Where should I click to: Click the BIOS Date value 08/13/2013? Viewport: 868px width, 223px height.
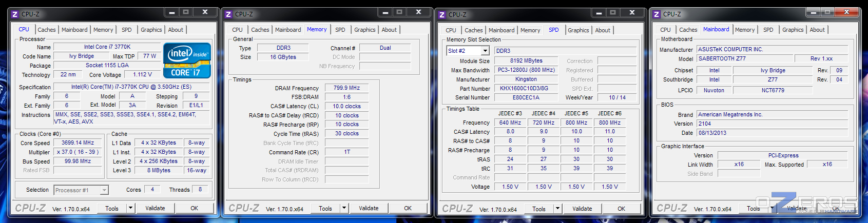[x=774, y=133]
